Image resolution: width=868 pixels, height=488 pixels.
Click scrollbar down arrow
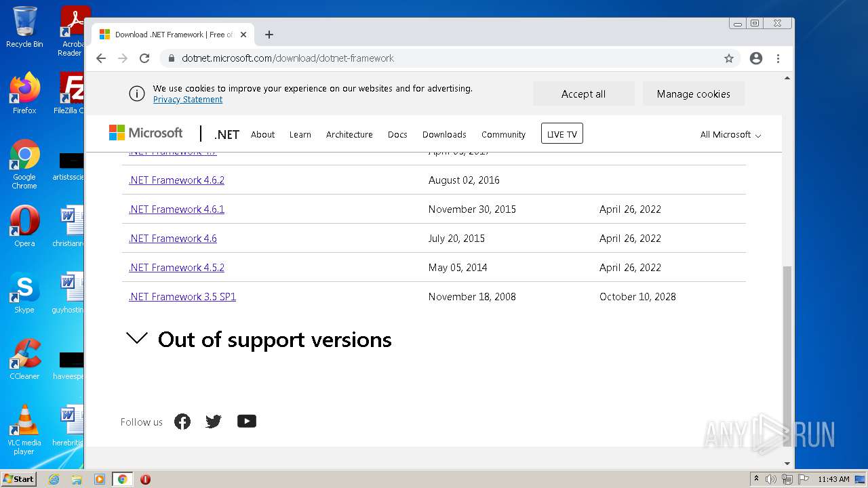[x=787, y=464]
